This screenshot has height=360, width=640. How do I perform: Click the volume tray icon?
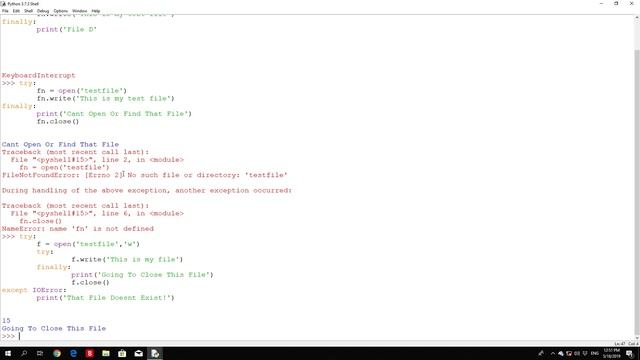[x=577, y=353]
